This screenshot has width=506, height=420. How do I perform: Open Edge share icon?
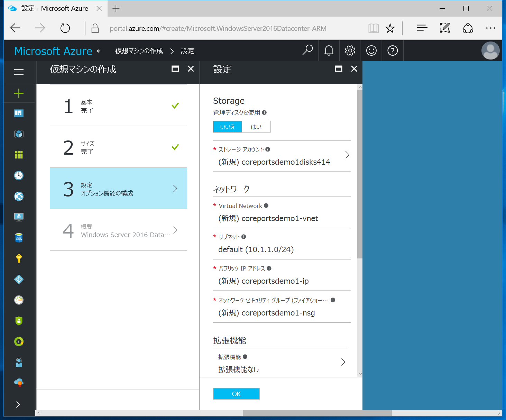tap(468, 28)
